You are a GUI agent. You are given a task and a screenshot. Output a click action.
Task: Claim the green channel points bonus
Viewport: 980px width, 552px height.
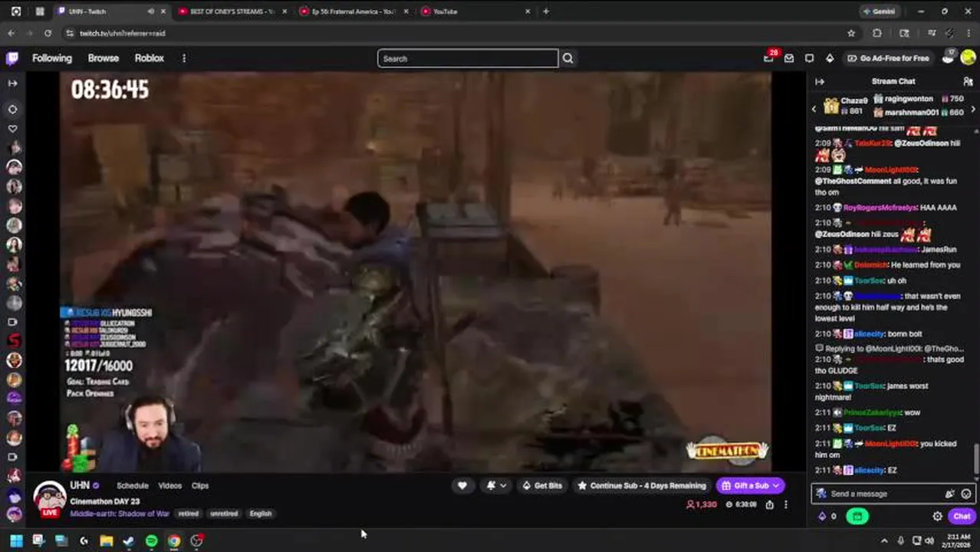point(857,516)
